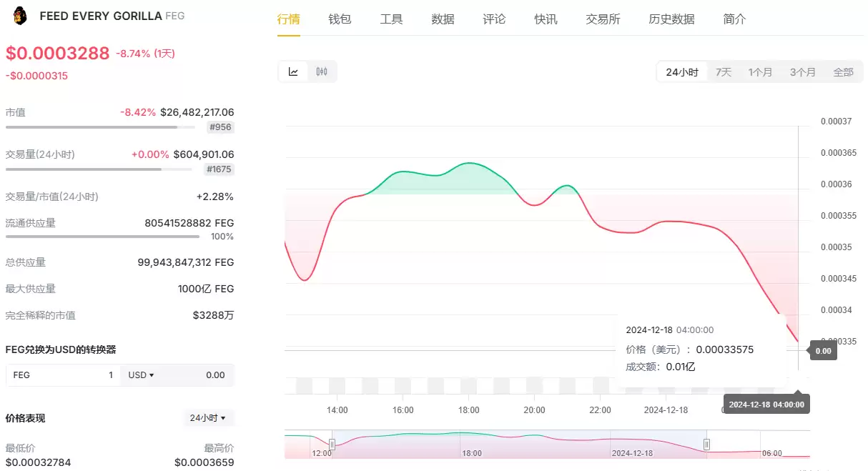
Task: Select the 24小时 time range
Action: pyautogui.click(x=681, y=72)
